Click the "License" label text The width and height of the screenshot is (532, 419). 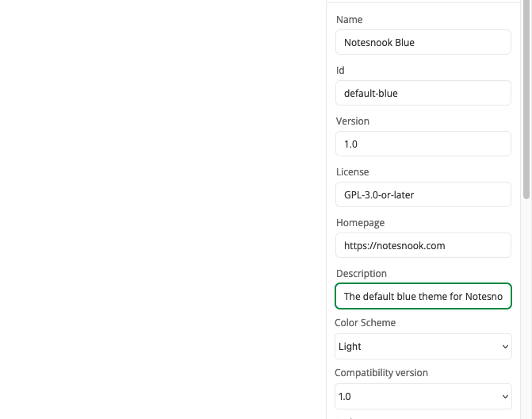click(353, 172)
